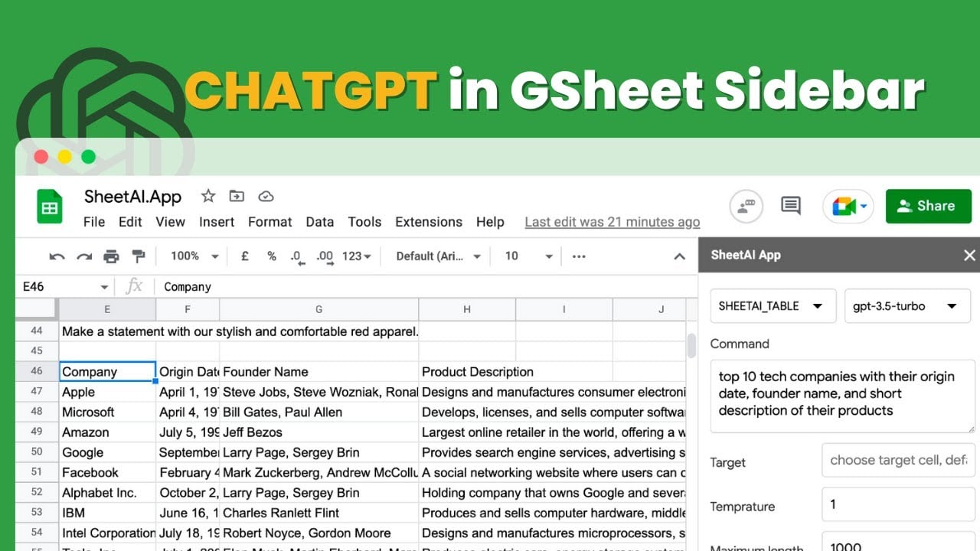Select row 50 header
Viewport: 980px width, 551px height.
[x=37, y=452]
